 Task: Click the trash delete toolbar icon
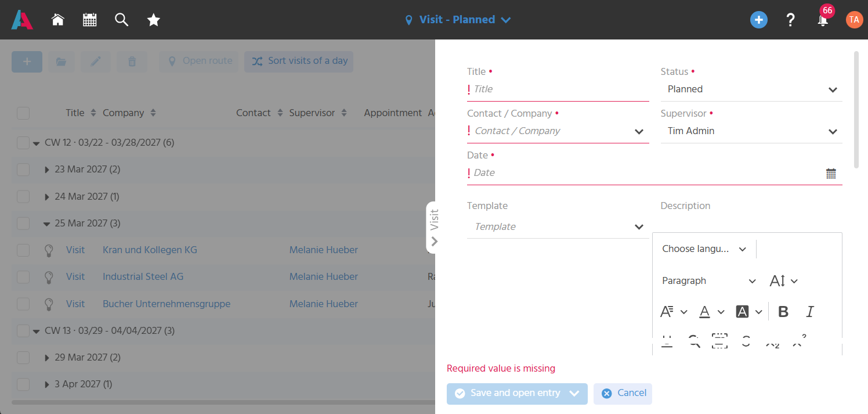(x=132, y=61)
